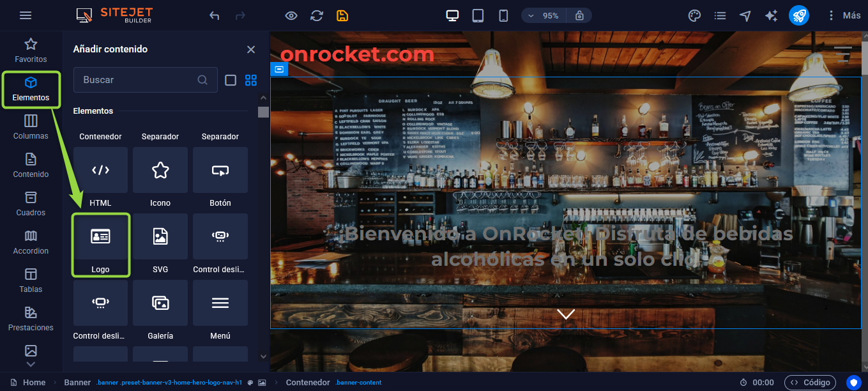Click the panel scrollbar thumb
This screenshot has width=868, height=391.
tap(263, 112)
